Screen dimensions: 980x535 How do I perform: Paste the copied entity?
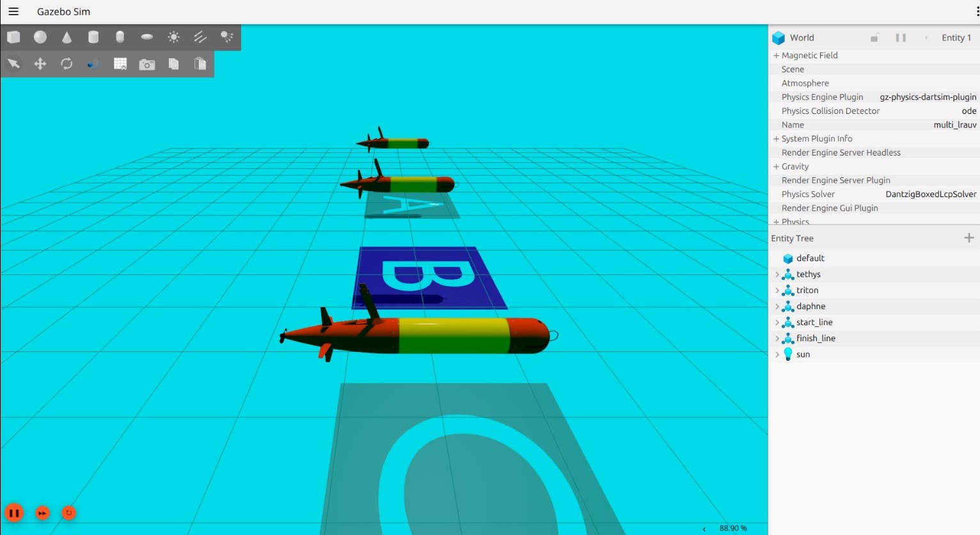(200, 64)
